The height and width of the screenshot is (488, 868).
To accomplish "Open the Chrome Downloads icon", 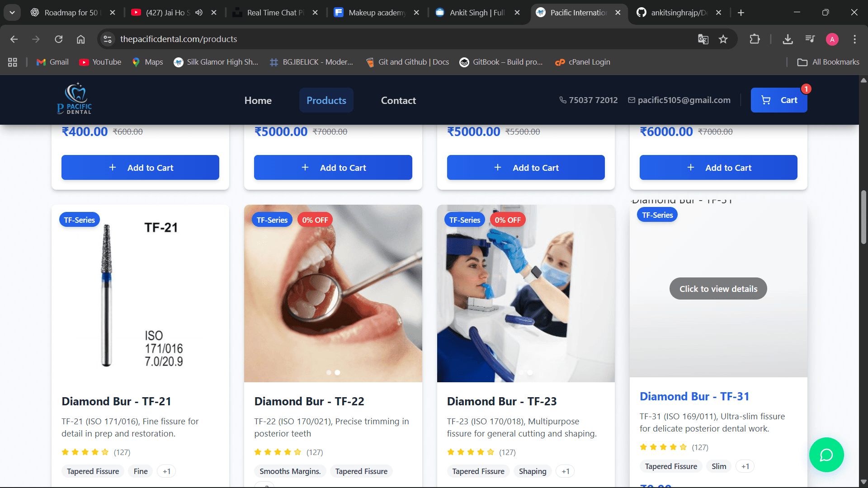I will (788, 39).
